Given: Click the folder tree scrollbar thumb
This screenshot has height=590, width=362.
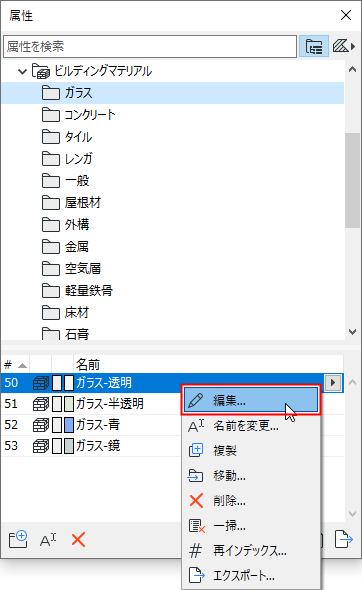Looking at the screenshot, I should coord(352,180).
